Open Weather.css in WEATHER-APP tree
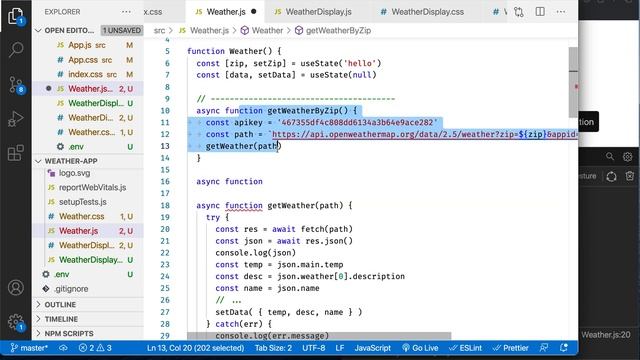Viewport: 640px width, 360px height. [88, 216]
